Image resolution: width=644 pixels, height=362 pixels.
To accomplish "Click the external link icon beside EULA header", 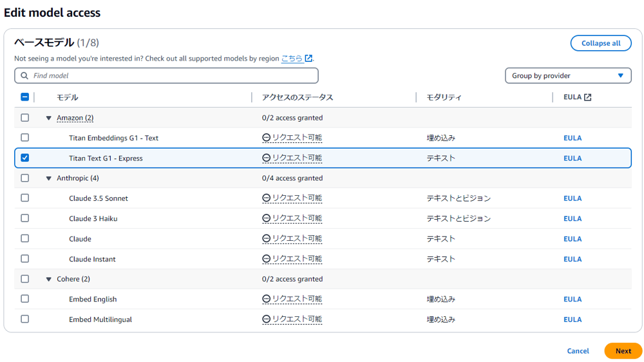I will point(588,97).
